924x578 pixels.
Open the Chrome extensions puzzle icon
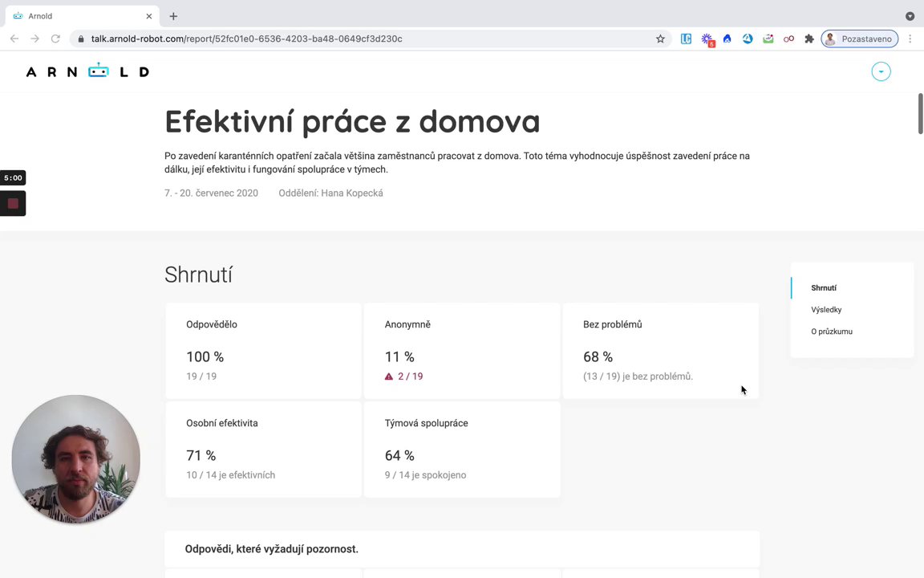point(809,39)
